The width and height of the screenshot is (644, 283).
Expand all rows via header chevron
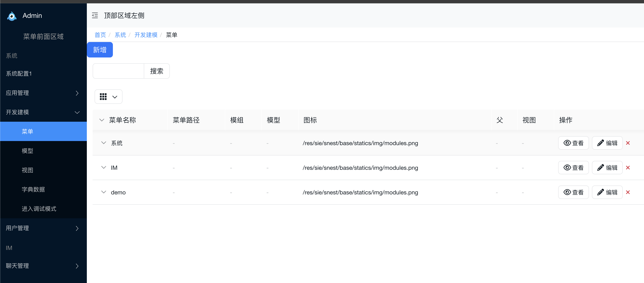tap(102, 120)
